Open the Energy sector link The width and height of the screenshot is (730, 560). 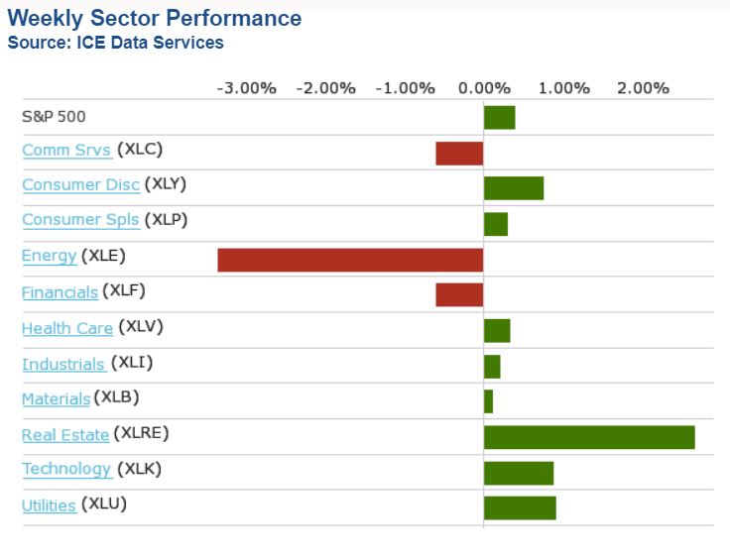pyautogui.click(x=49, y=257)
